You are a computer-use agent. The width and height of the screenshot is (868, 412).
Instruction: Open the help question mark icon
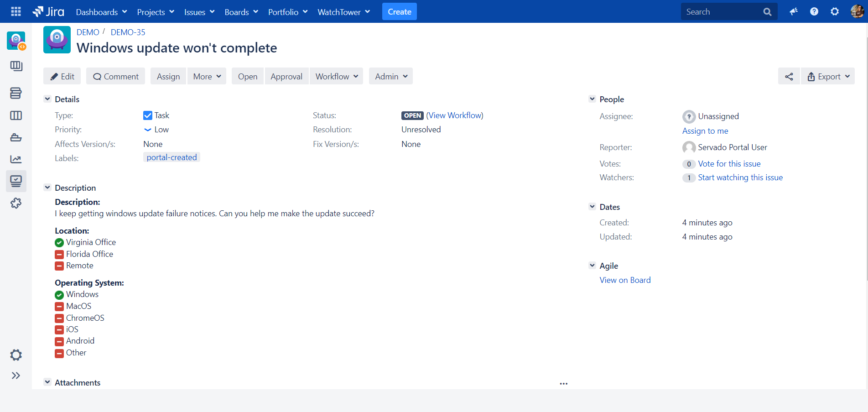(x=814, y=12)
